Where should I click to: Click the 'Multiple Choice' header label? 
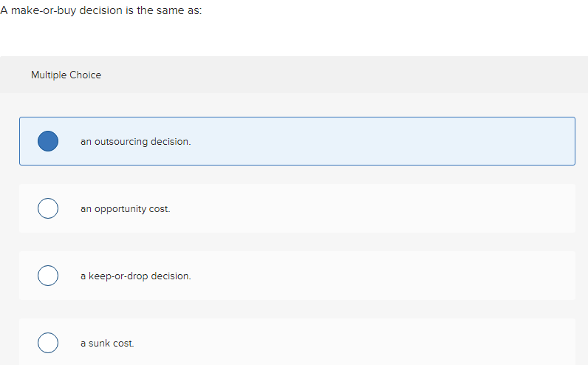(66, 75)
